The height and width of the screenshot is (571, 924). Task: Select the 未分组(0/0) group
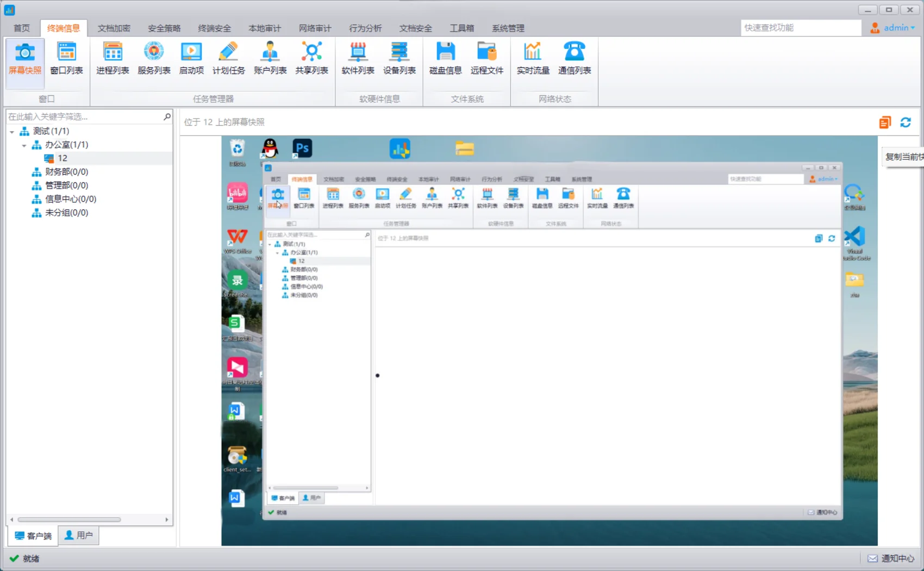(66, 213)
